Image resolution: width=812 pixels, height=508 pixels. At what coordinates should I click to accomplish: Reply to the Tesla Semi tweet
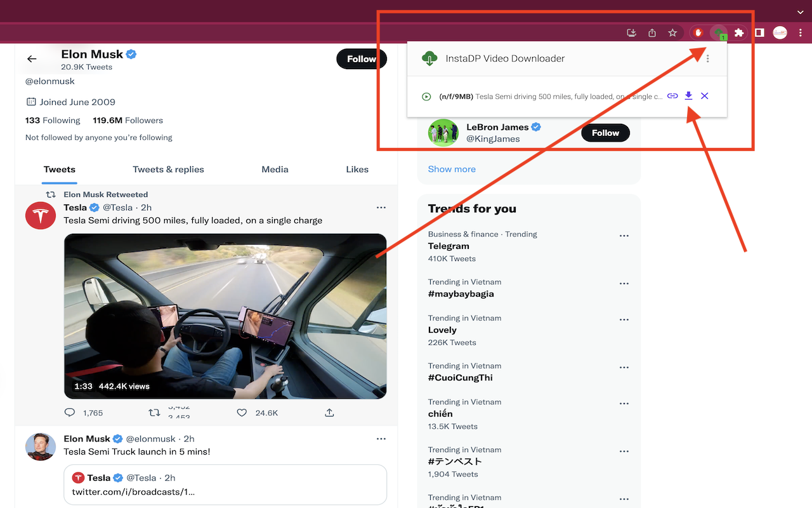click(70, 413)
